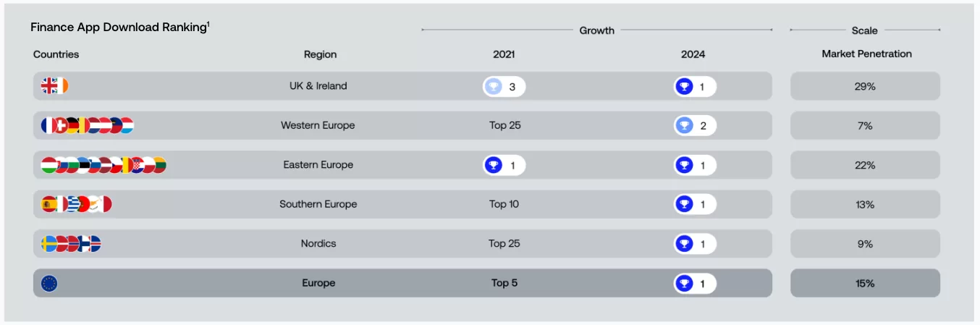Click the Top 25 value for Western Europe
This screenshot has width=980, height=325.
coord(504,125)
